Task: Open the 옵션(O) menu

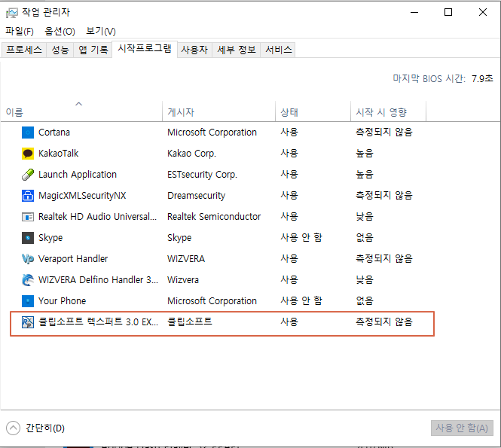Action: pyautogui.click(x=60, y=31)
